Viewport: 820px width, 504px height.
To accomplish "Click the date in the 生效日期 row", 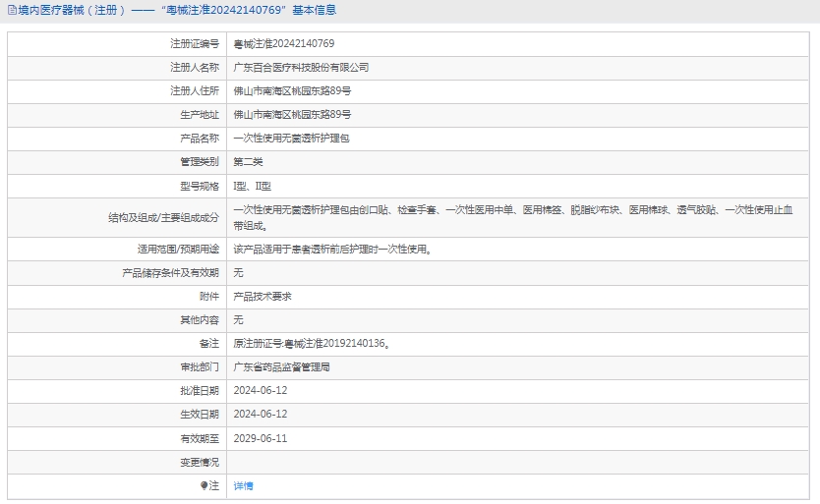I will (261, 415).
